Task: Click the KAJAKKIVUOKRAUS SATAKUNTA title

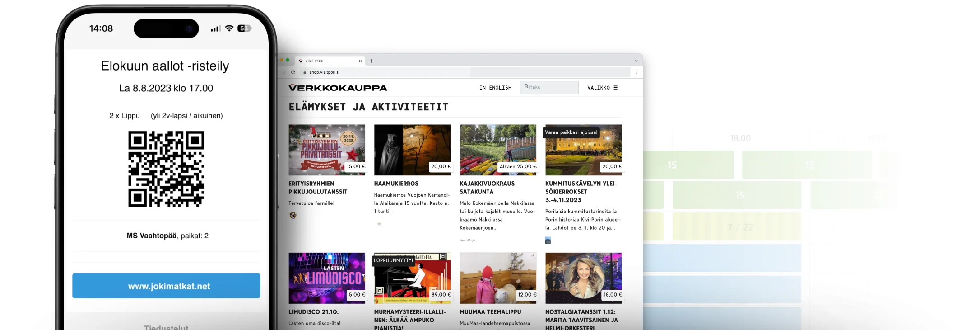Action: 487,188
